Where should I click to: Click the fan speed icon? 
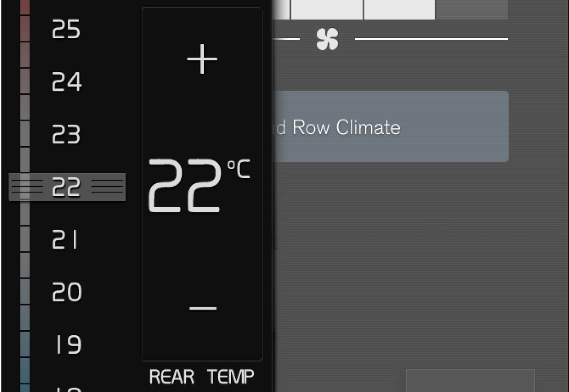click(327, 39)
